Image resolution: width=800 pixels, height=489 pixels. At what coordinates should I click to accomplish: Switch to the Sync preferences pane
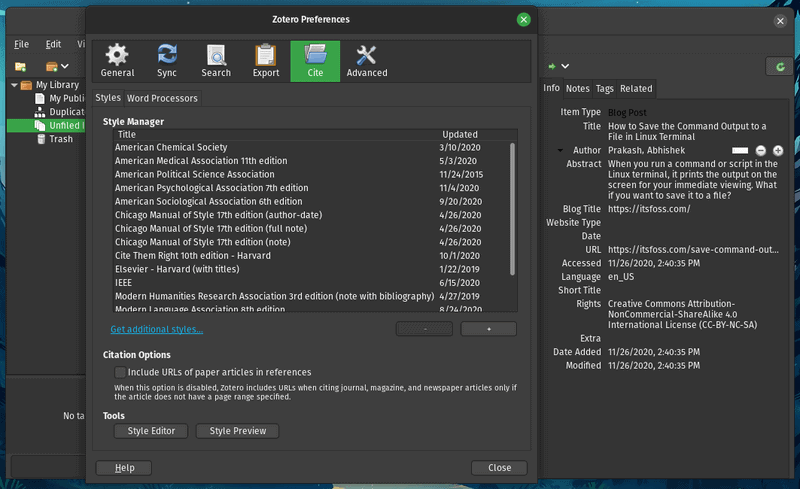[167, 61]
